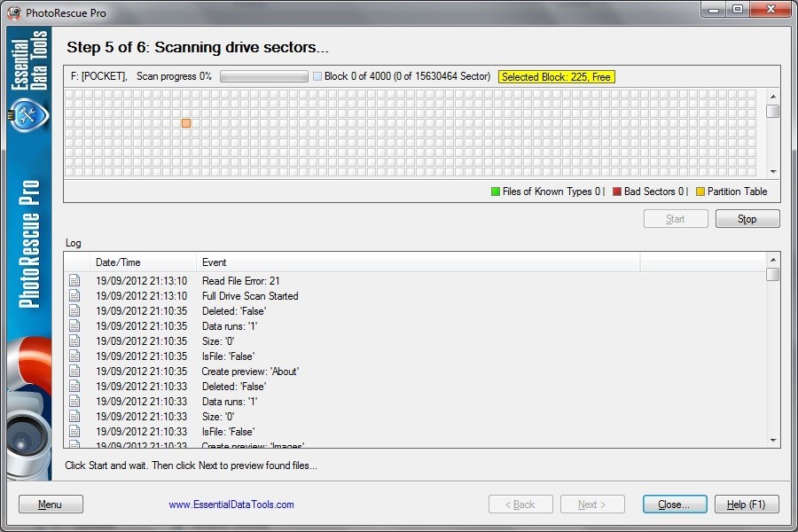Screen dimensions: 798x532
Task: Open the Menu button
Action: (51, 505)
